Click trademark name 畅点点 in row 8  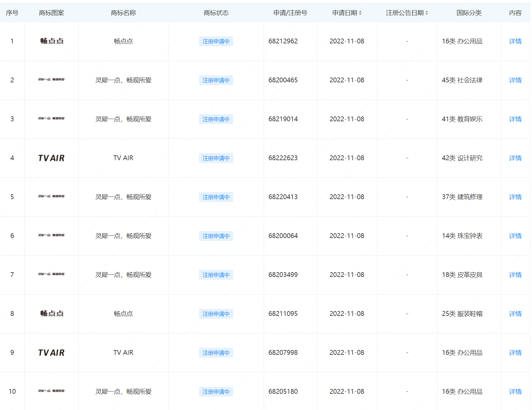click(123, 314)
